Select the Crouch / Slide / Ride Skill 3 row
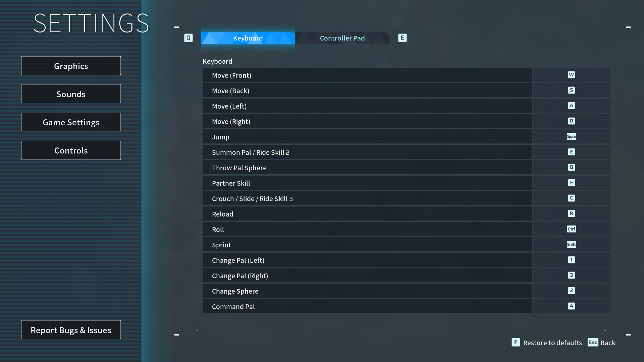This screenshot has height=362, width=644. tap(367, 198)
